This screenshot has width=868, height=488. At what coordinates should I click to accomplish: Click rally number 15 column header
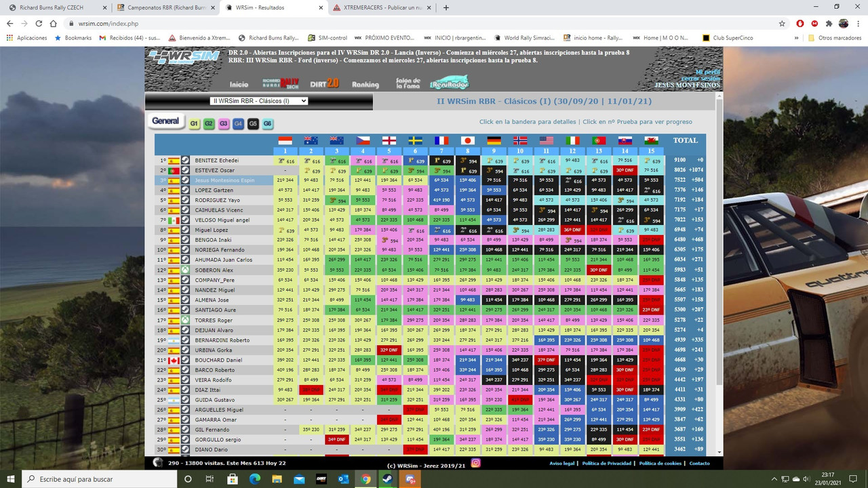(650, 150)
